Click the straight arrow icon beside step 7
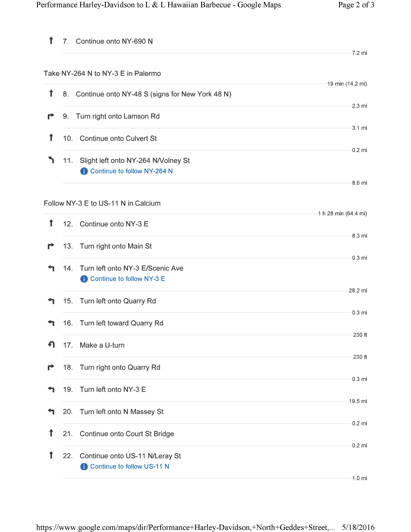The image size is (411, 532). 51,40
